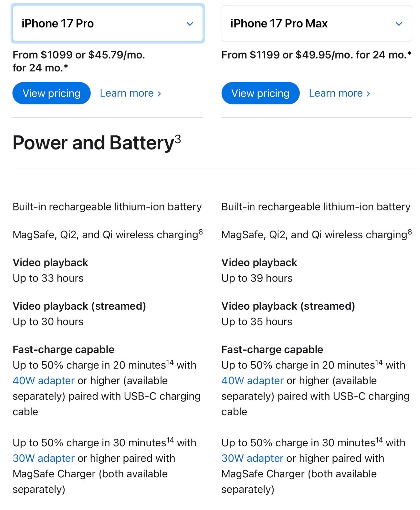Click the asterisk footnote after $45.79/mo. for 24 mo.
420x510 pixels.
66,67
